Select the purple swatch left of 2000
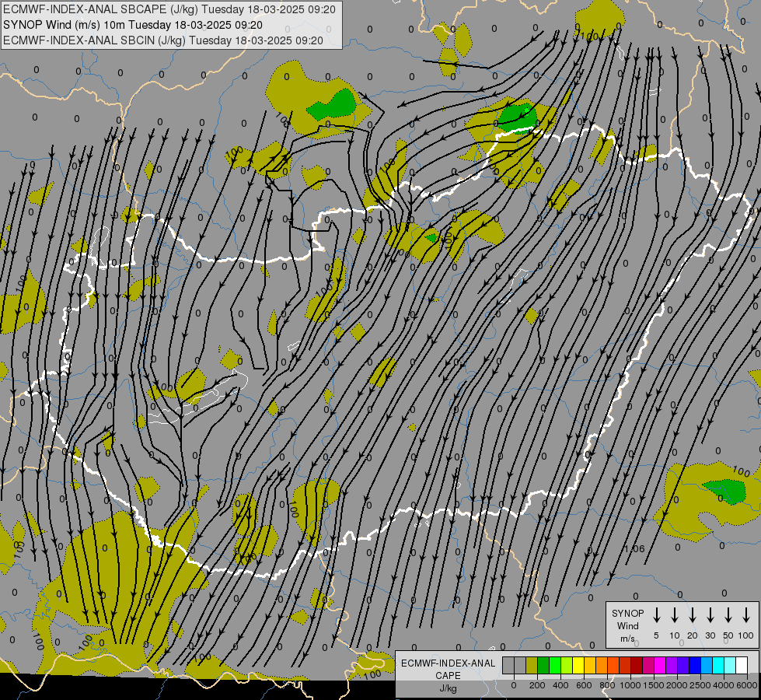761x700 pixels. (671, 665)
